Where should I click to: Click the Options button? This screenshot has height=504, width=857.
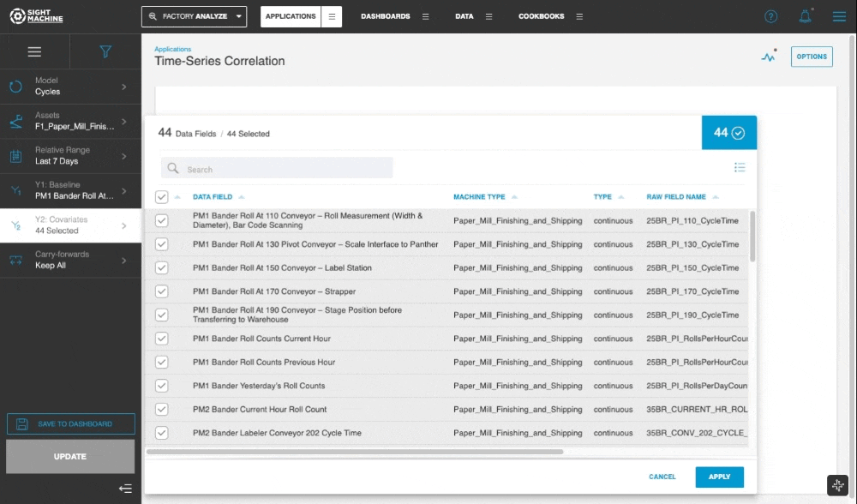click(x=812, y=57)
